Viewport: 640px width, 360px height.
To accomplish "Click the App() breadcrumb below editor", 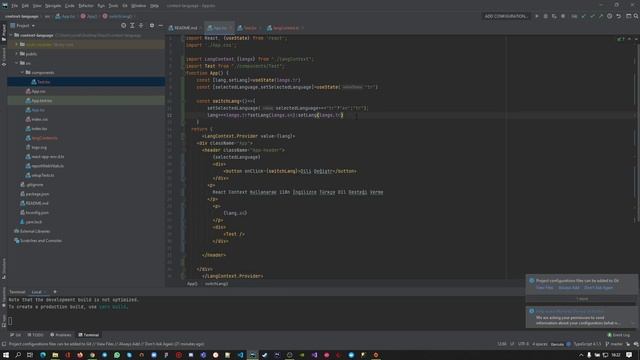I will pyautogui.click(x=192, y=284).
